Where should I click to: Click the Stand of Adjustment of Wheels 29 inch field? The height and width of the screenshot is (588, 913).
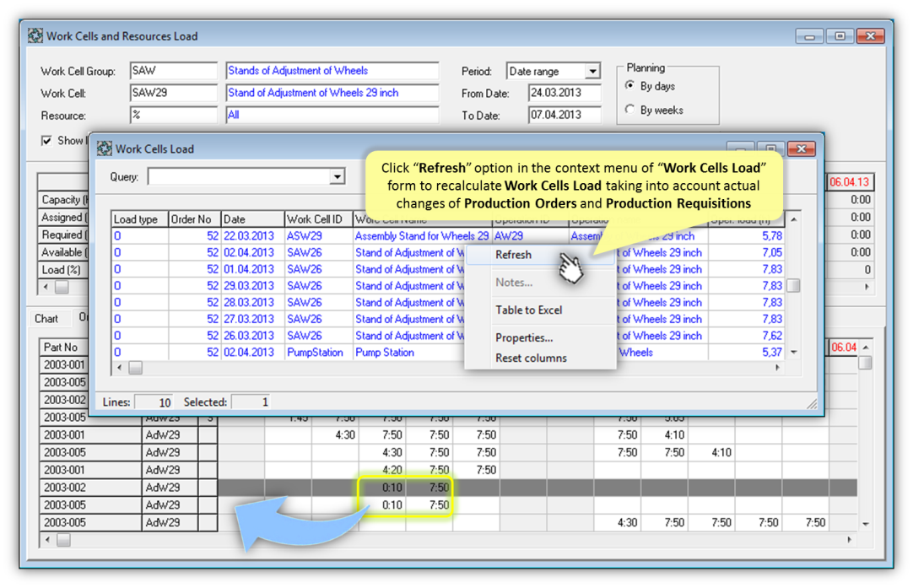332,93
